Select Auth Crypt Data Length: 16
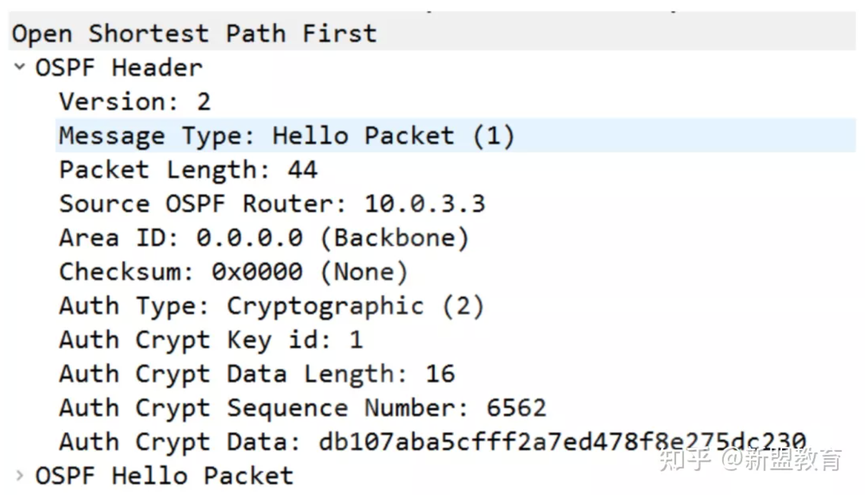Image resolution: width=868 pixels, height=501 pixels. (x=257, y=374)
